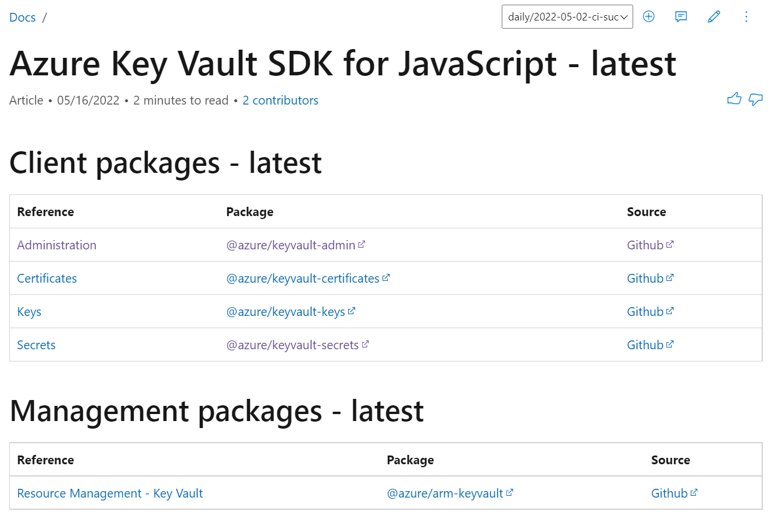The height and width of the screenshot is (532, 771).
Task: Go to Docs breadcrumb link
Action: [23, 18]
